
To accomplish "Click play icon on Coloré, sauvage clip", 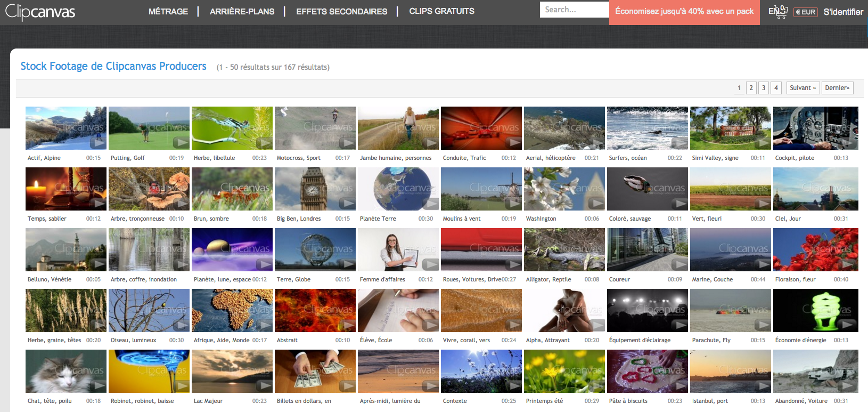I will (679, 204).
